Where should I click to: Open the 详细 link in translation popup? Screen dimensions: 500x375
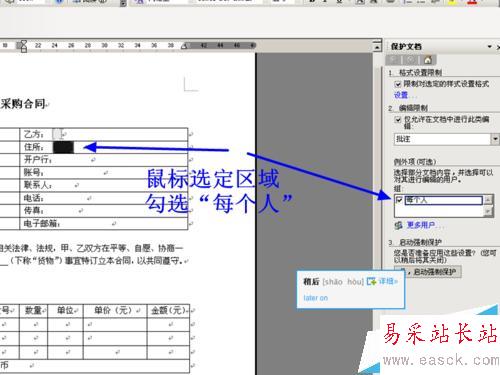point(388,281)
